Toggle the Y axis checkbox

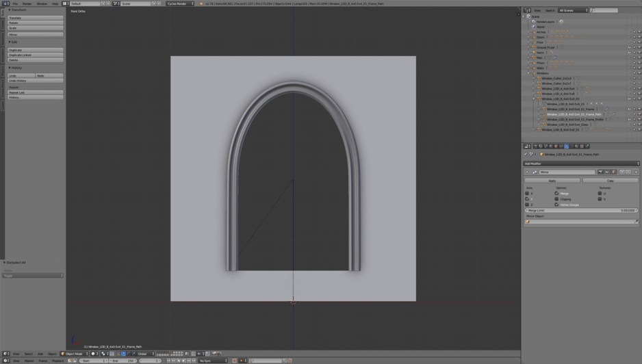(x=527, y=199)
